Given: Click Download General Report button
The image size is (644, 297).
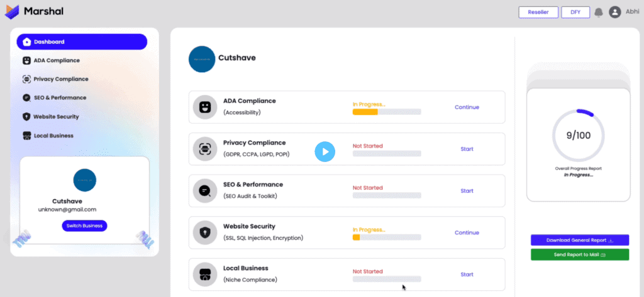Looking at the screenshot, I should (579, 240).
